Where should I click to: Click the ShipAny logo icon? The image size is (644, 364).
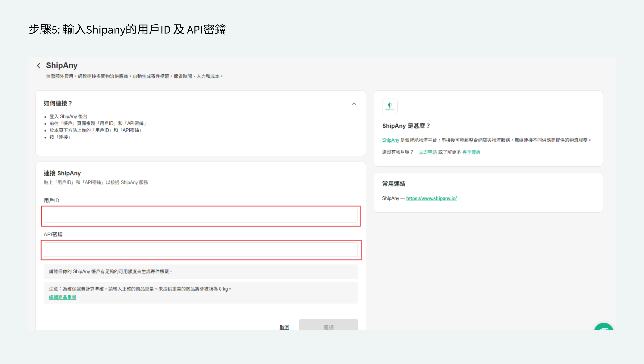point(389,106)
